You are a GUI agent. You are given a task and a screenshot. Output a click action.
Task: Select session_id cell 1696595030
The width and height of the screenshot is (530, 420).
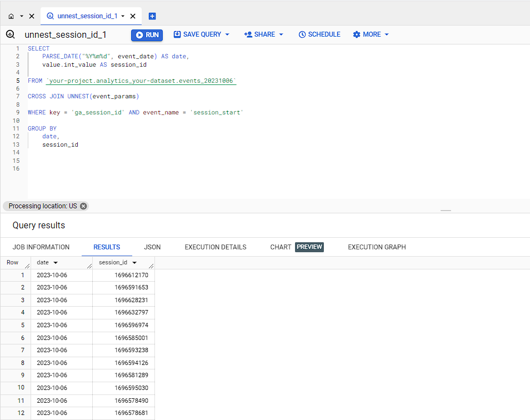tap(123, 388)
